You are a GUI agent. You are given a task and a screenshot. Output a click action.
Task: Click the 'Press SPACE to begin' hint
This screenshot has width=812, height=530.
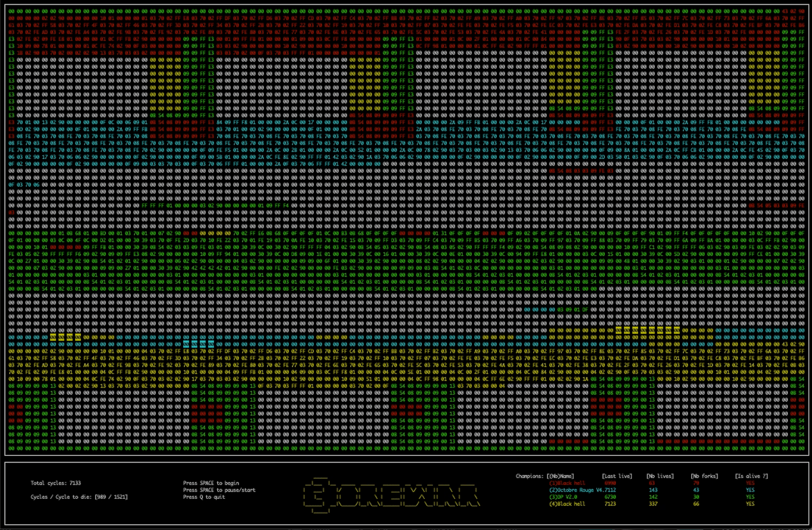point(211,483)
